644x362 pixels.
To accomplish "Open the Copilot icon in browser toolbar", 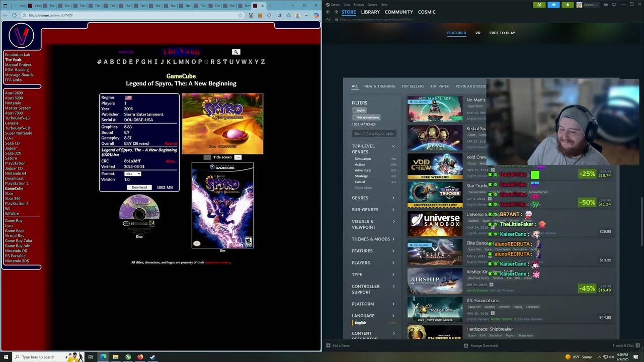I will click(x=316, y=15).
